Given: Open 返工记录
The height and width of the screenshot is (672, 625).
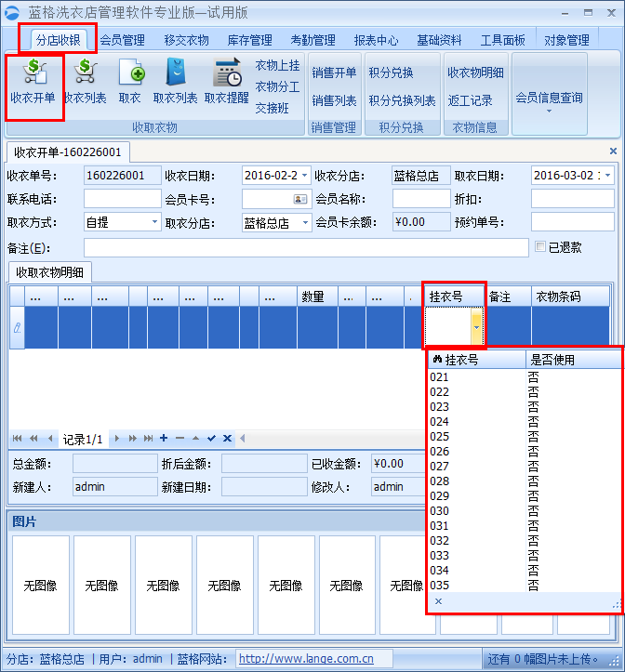Looking at the screenshot, I should [x=470, y=100].
